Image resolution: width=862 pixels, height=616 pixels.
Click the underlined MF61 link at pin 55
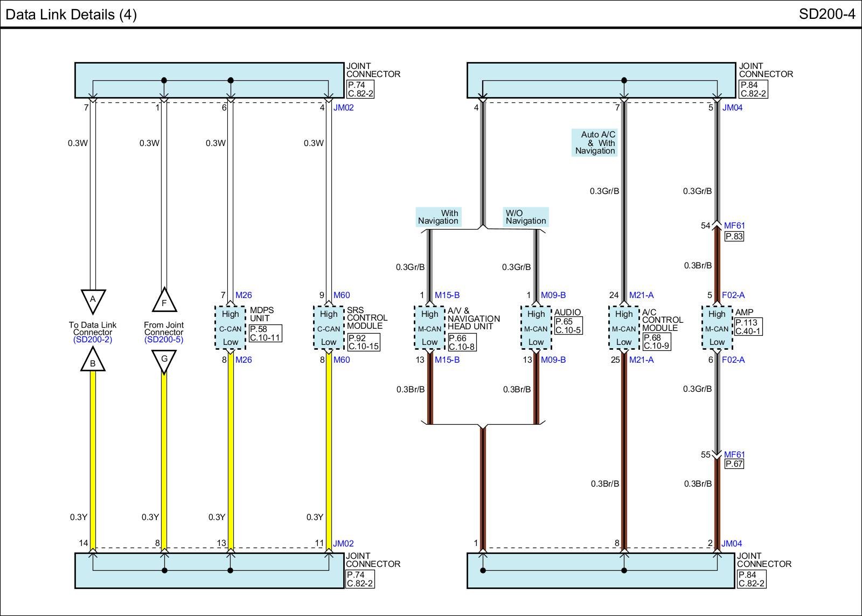(734, 455)
